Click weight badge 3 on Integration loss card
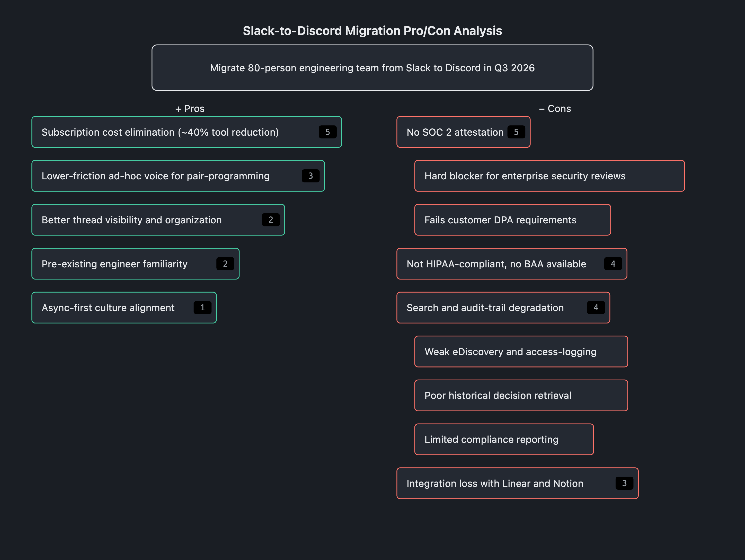Image resolution: width=745 pixels, height=560 pixels. point(624,483)
